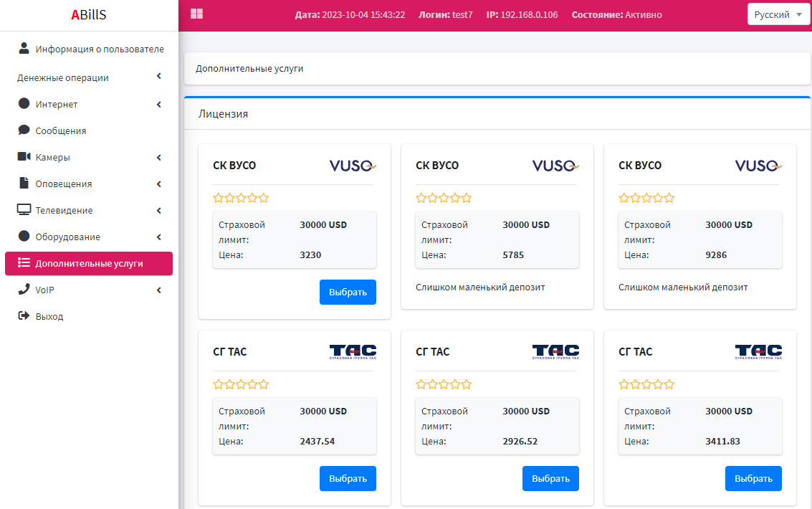Log out via Выход menu item
The width and height of the screenshot is (812, 509).
tap(89, 316)
